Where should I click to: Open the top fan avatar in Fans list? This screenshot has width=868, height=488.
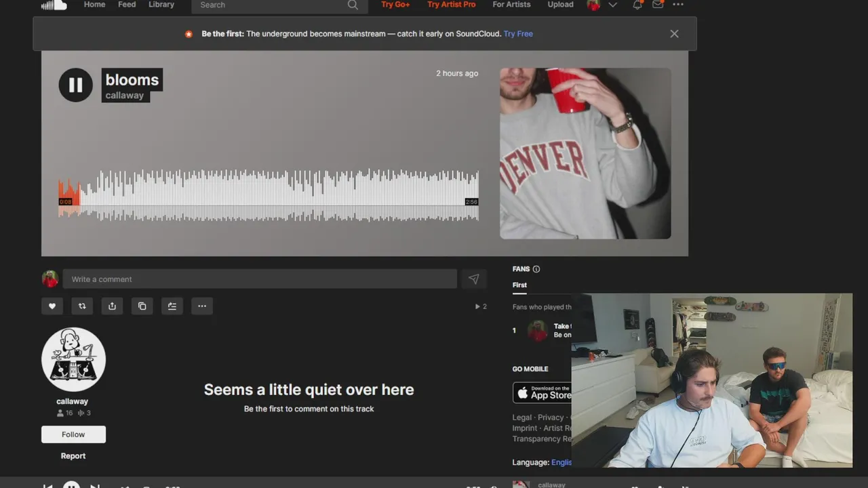click(x=538, y=331)
